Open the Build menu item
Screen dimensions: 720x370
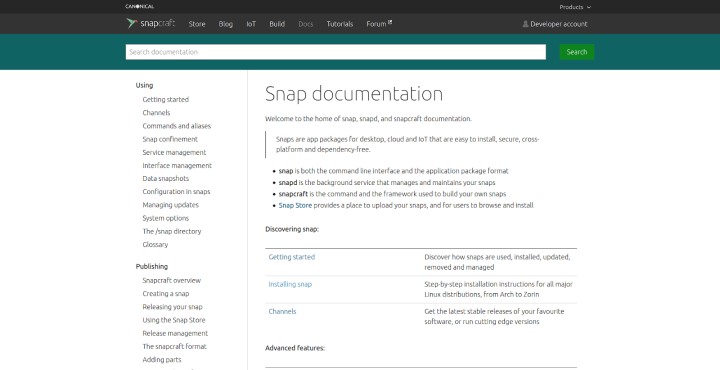(x=277, y=24)
